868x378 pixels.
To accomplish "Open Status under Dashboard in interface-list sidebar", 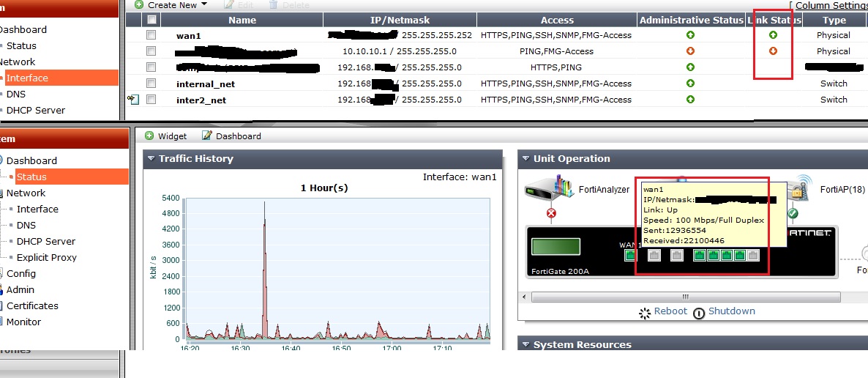I will click(21, 45).
